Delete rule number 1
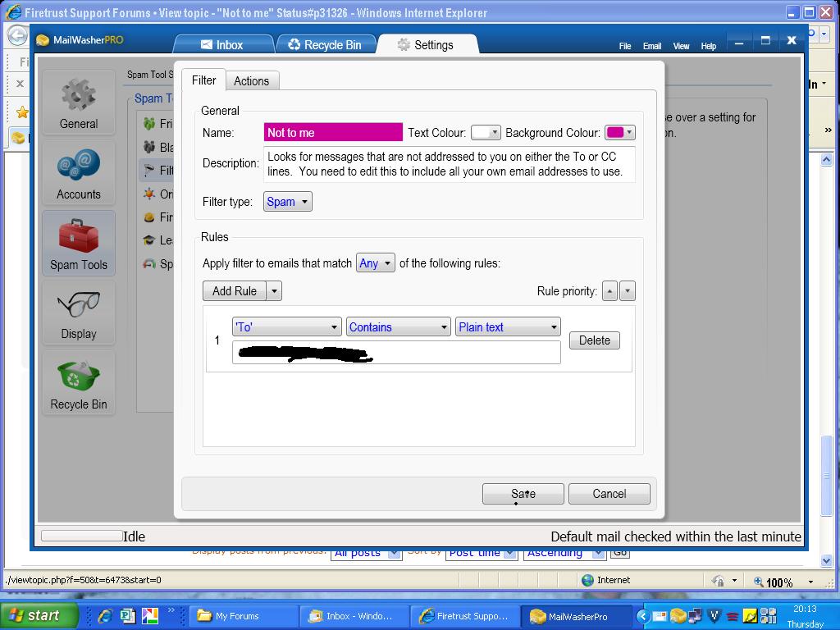 tap(595, 340)
